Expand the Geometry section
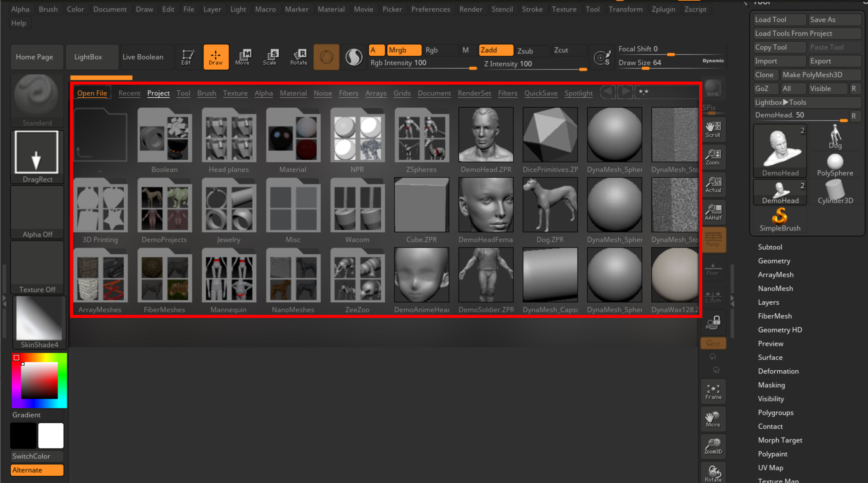The width and height of the screenshot is (868, 483). (773, 261)
